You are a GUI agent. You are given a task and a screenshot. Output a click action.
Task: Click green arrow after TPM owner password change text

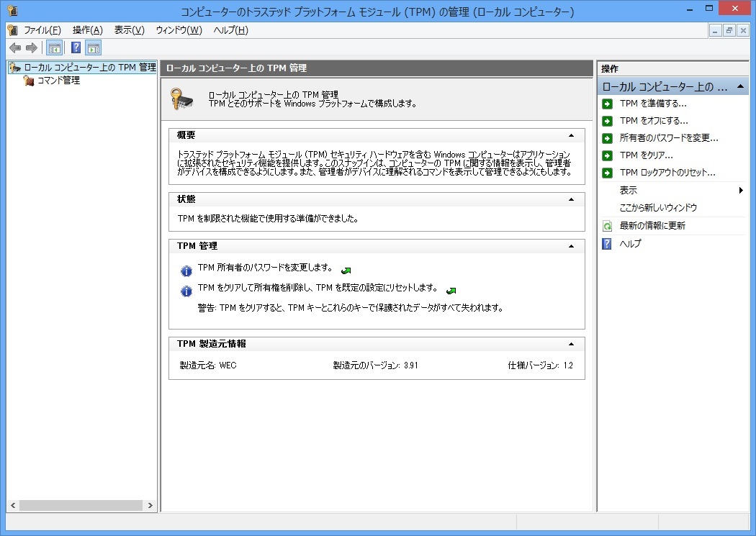[x=346, y=271]
